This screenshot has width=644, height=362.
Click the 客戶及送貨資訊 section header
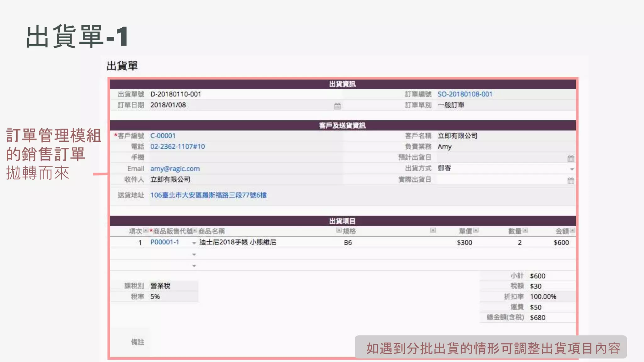[343, 125]
